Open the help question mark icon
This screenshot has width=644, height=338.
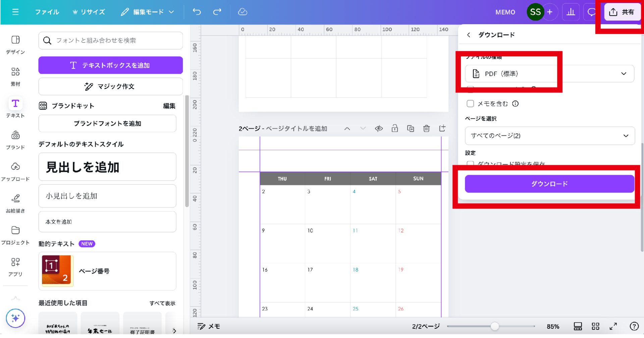[634, 326]
